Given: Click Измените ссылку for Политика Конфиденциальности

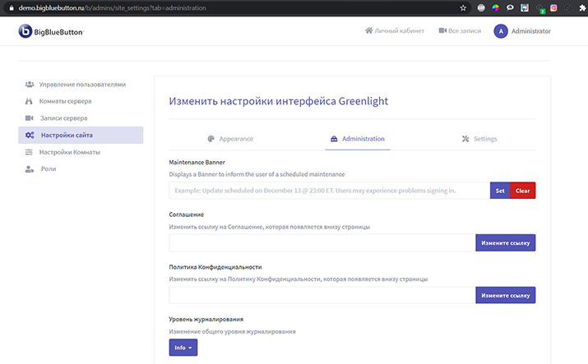Looking at the screenshot, I should pos(506,296).
